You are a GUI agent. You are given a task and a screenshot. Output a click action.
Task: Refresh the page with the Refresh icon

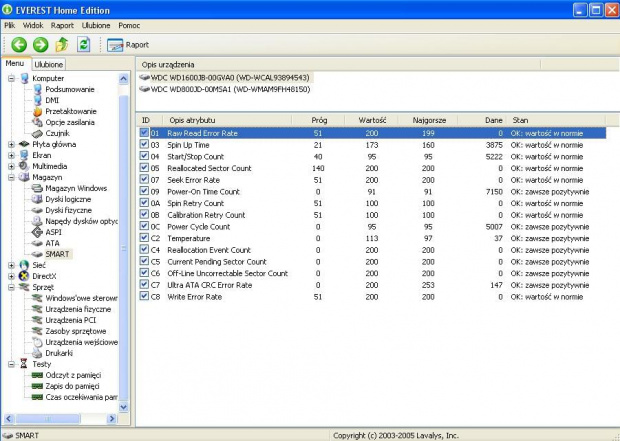point(83,44)
